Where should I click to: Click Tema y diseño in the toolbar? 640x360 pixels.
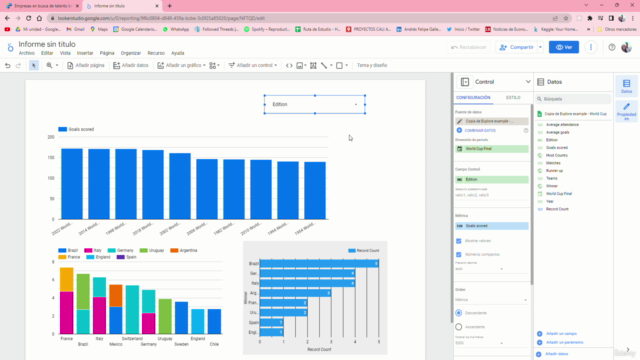pyautogui.click(x=372, y=65)
